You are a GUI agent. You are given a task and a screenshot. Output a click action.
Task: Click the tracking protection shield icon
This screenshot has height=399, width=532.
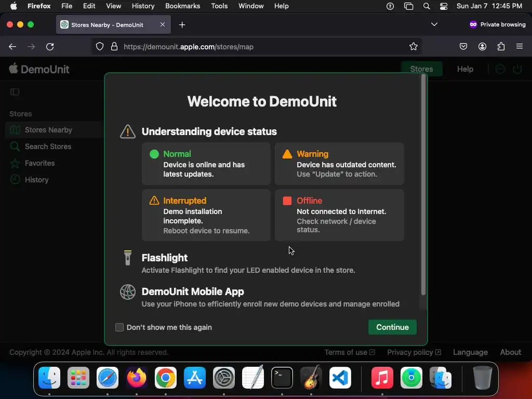99,46
